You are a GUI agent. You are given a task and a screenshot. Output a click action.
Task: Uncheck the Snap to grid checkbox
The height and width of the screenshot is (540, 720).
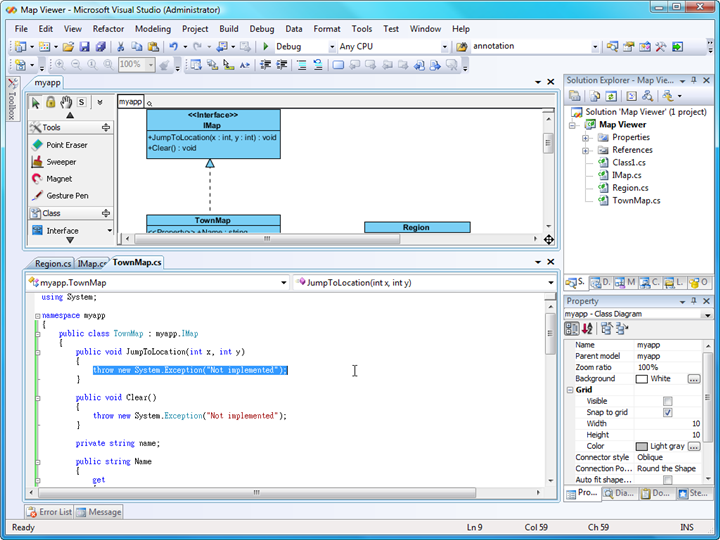[x=668, y=412]
